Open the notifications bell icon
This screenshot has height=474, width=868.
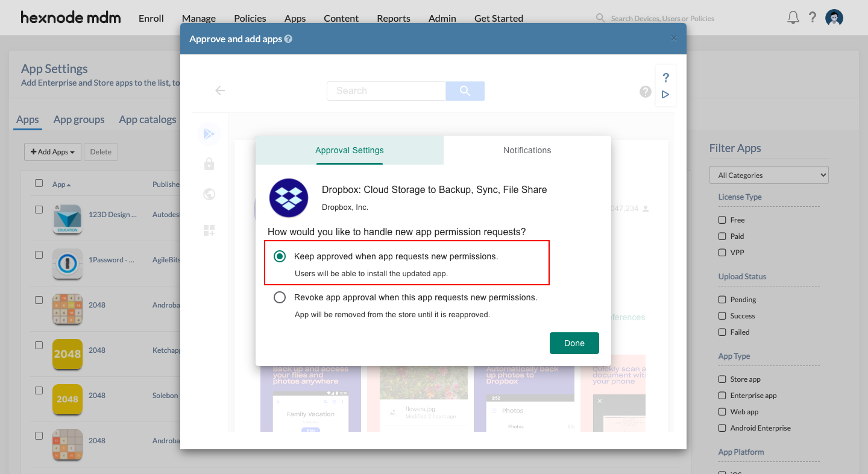(x=793, y=17)
